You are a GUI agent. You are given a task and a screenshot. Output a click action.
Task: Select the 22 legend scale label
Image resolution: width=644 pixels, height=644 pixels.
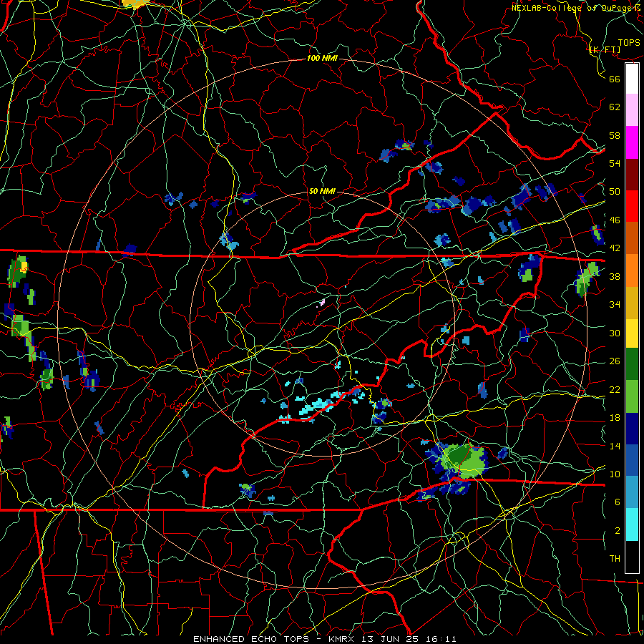(615, 389)
